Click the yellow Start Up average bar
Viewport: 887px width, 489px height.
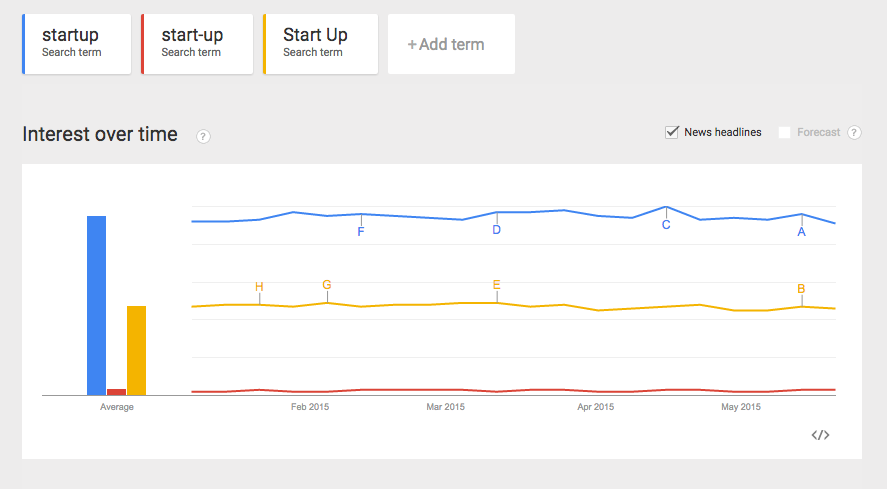[136, 350]
